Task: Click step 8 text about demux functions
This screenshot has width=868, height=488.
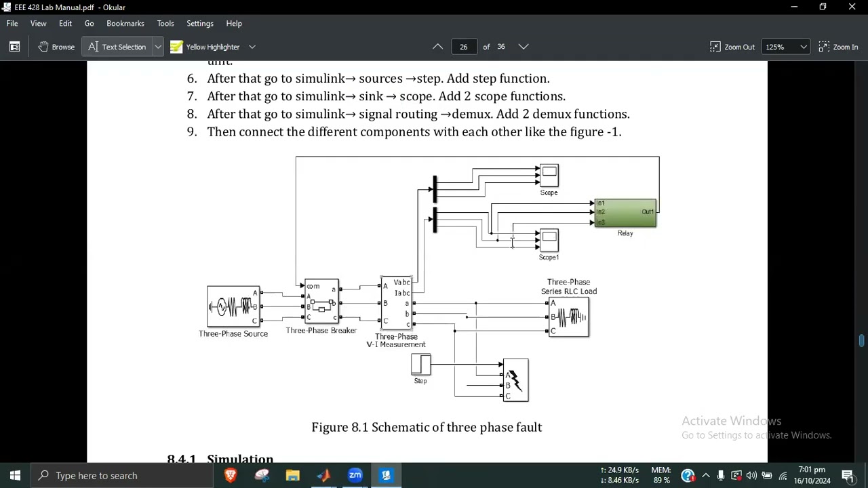Action: [418, 114]
